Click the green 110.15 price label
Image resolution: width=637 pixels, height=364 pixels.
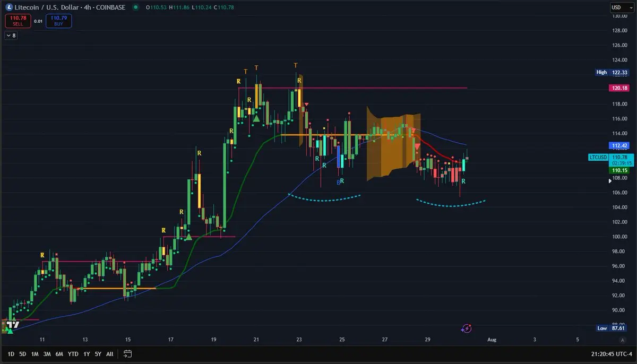[x=619, y=170]
